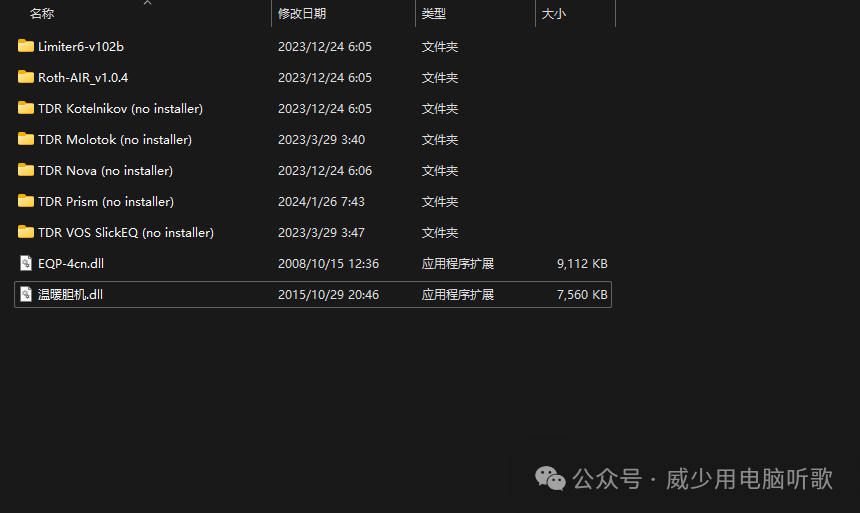Select the Roth-AIR_v1.0.4 folder name

(83, 78)
